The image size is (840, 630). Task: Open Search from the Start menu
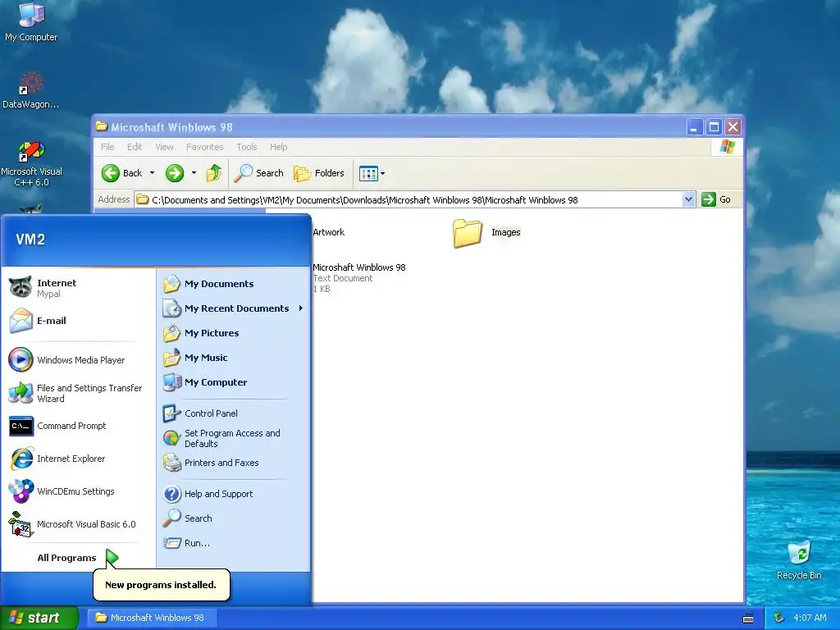point(234,518)
